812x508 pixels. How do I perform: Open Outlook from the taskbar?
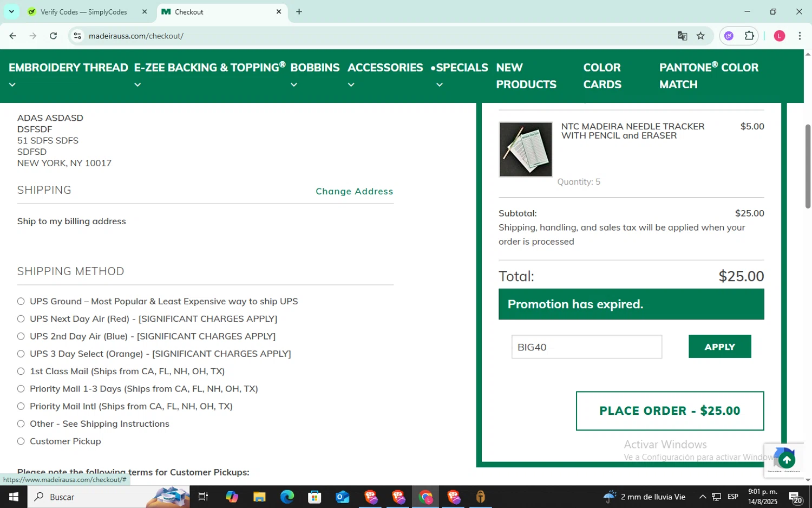[x=342, y=497]
